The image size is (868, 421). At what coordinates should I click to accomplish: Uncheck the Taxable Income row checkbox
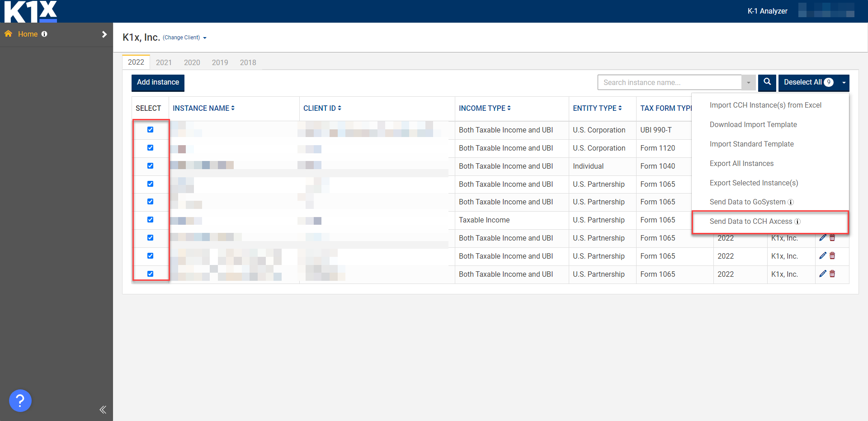(151, 220)
